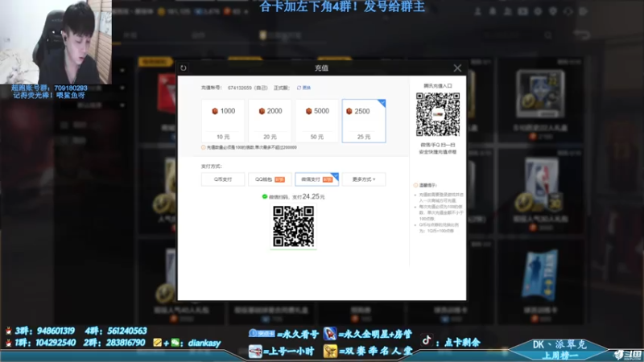Click the profile person icon in the game top bar
644x362 pixels.
477,11
